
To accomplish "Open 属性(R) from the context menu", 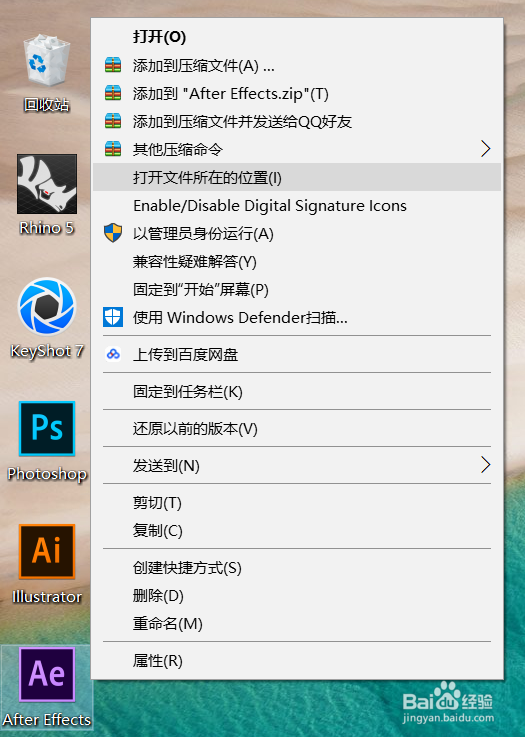I will (x=297, y=661).
